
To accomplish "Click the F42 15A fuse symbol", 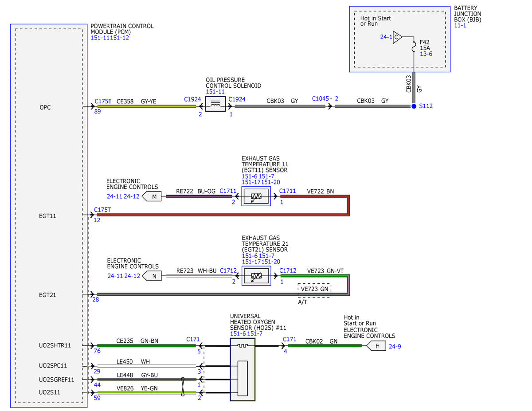I will click(414, 48).
